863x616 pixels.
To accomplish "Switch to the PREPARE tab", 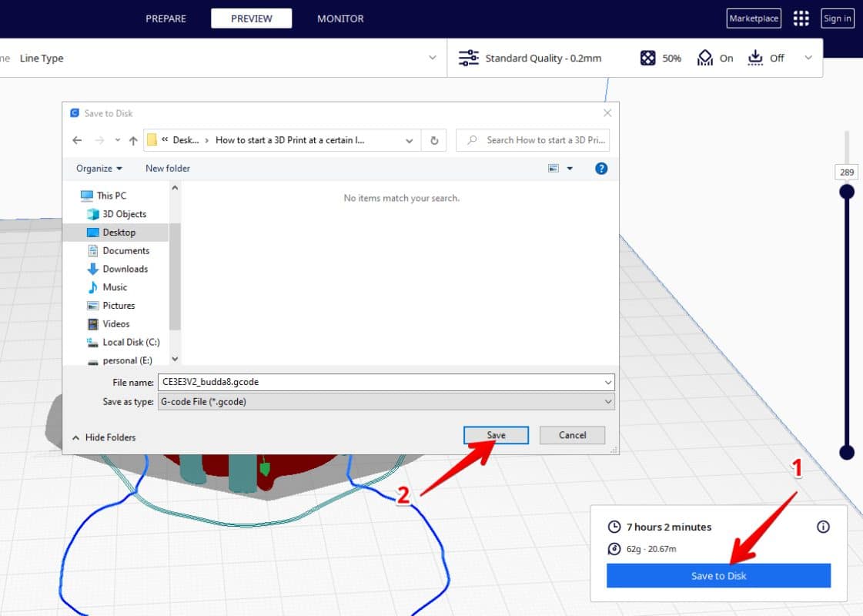I will 166,18.
